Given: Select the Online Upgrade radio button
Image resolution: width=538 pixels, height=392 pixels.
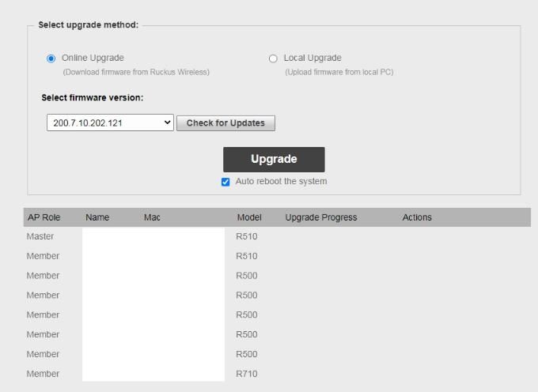Looking at the screenshot, I should 51,58.
